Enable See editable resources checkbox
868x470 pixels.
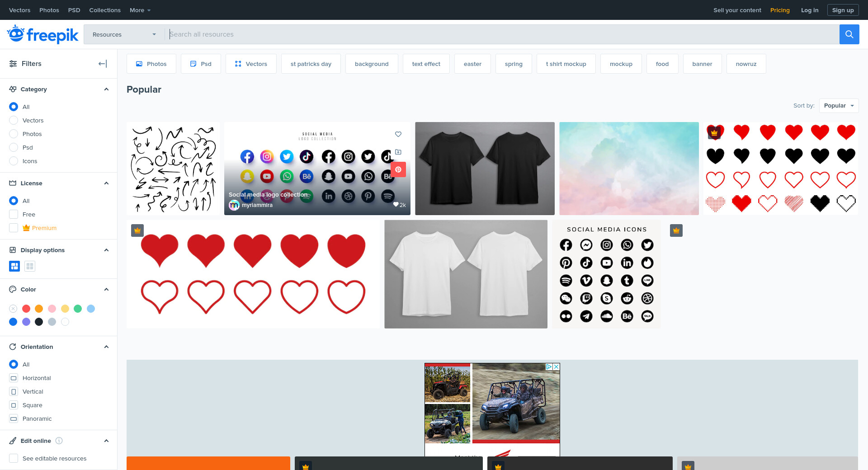tap(14, 458)
